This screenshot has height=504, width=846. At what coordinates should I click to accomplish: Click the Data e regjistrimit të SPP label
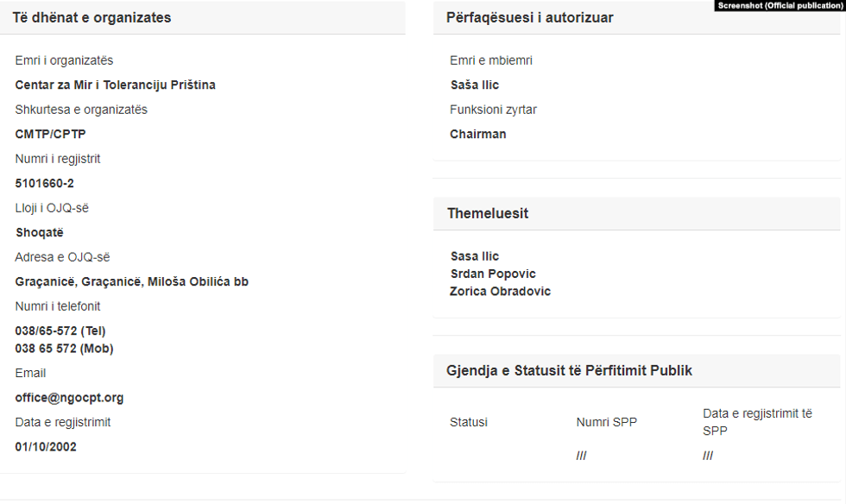point(757,422)
